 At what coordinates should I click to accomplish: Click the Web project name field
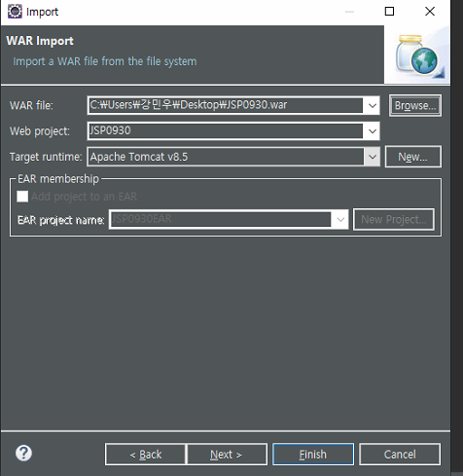226,131
